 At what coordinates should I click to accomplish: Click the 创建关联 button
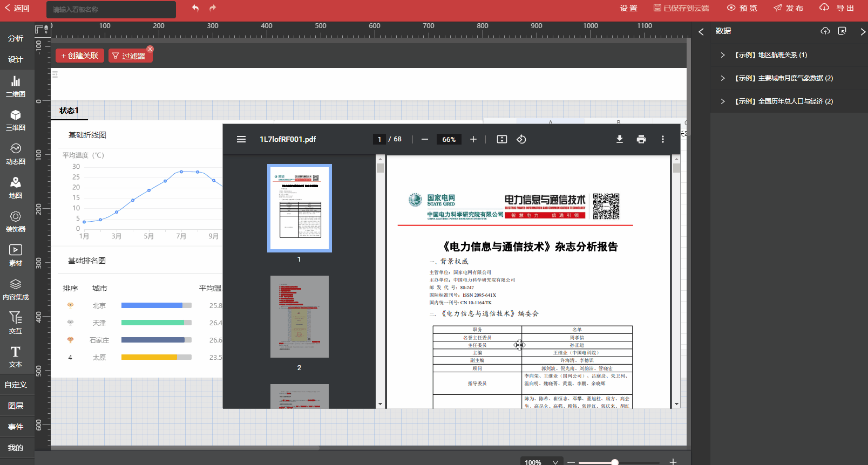point(80,56)
